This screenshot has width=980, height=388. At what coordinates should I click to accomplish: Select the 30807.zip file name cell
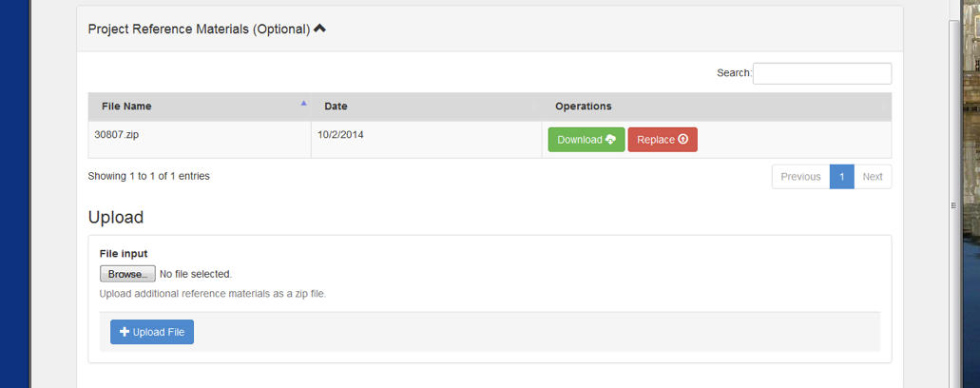click(117, 135)
